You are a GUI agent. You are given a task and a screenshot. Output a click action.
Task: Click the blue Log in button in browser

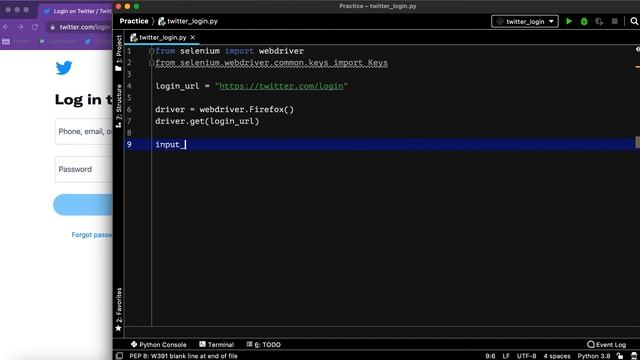[x=83, y=204]
